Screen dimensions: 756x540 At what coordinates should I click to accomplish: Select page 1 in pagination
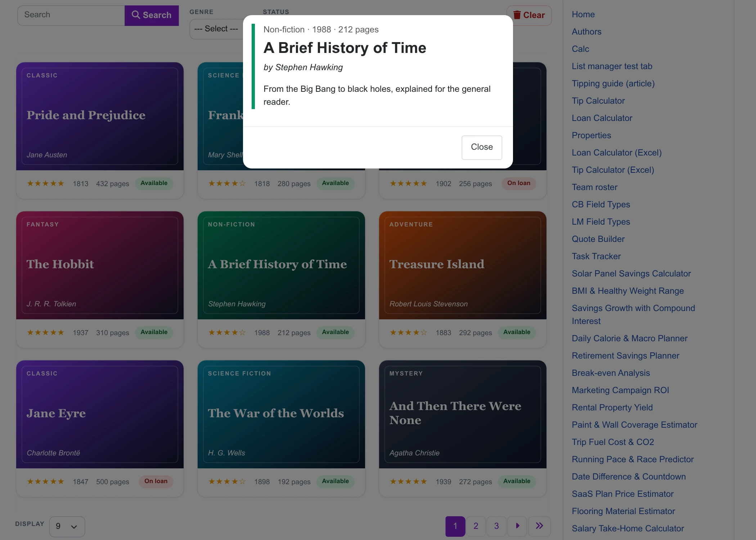click(455, 526)
